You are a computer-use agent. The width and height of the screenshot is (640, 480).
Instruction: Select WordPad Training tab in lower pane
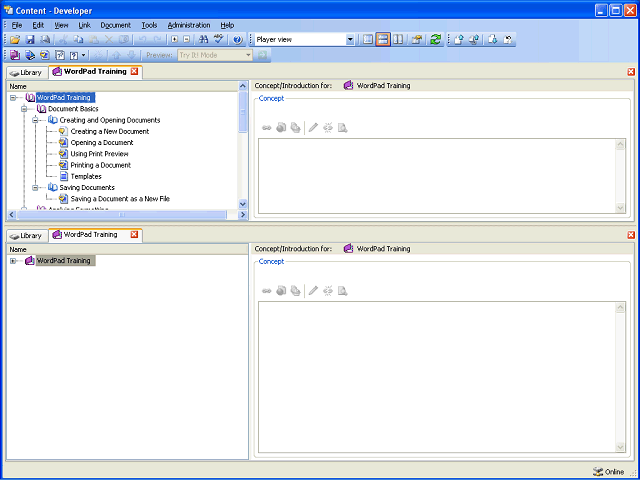90,235
